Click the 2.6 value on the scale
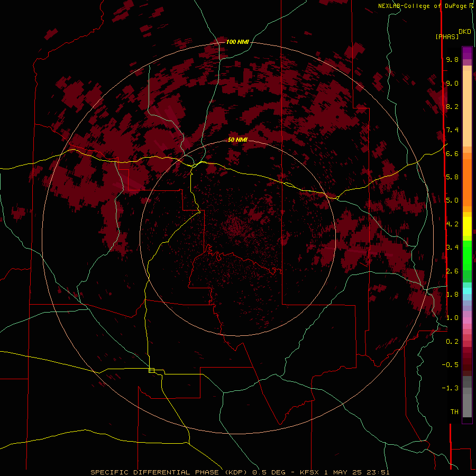The height and width of the screenshot is (476, 476). click(x=452, y=271)
